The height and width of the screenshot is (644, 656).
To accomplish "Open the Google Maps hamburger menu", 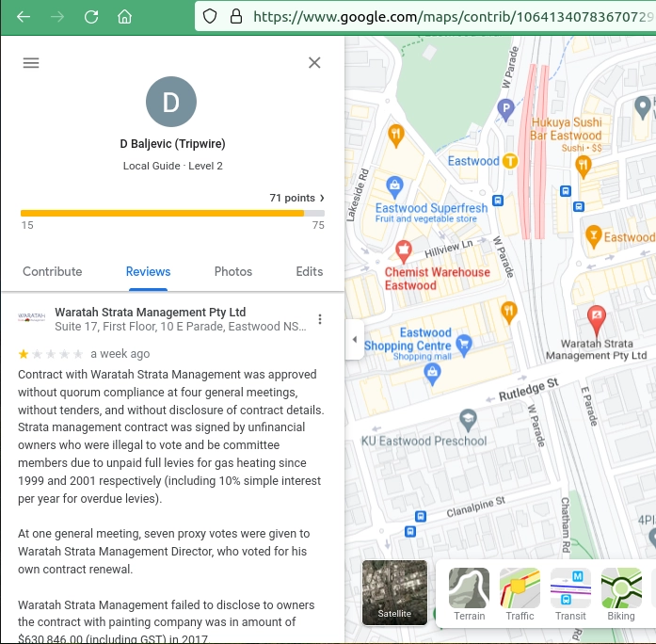I will pos(31,63).
